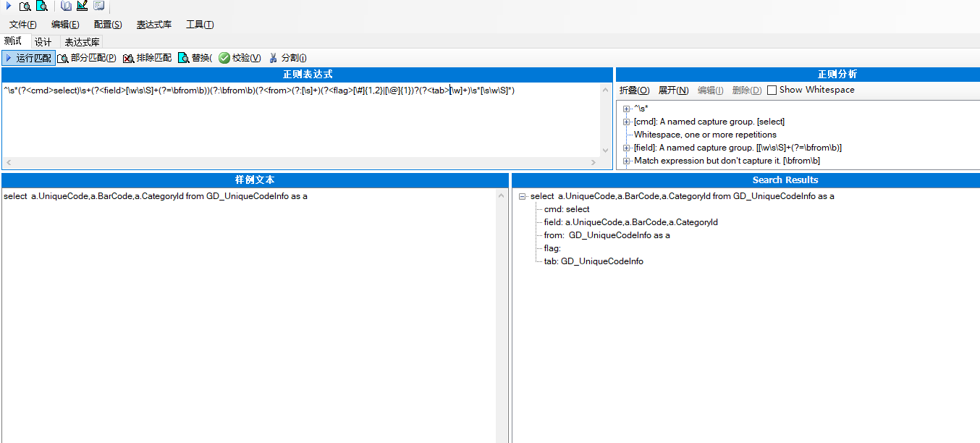Select the 'from: GD_UniqueCodeInfo as a' result row
Screen dimensions: 980x443
coord(607,235)
